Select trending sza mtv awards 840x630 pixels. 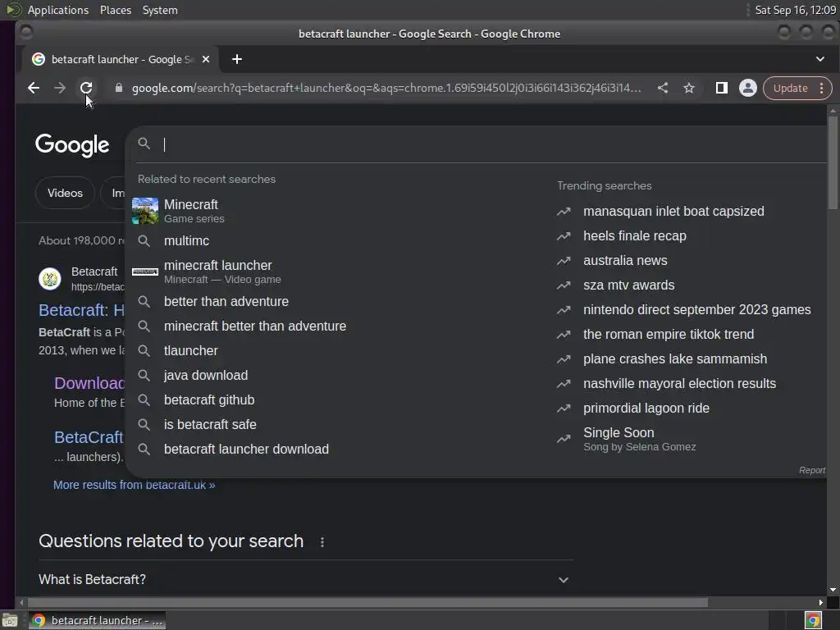[x=628, y=285]
